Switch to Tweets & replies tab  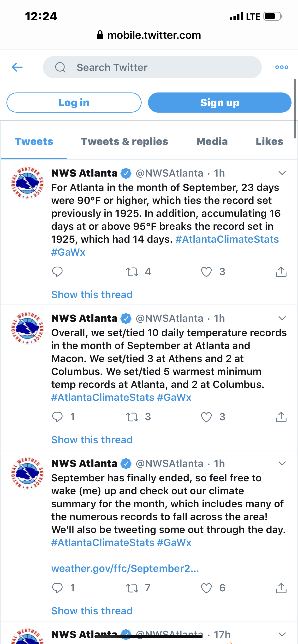pyautogui.click(x=125, y=142)
